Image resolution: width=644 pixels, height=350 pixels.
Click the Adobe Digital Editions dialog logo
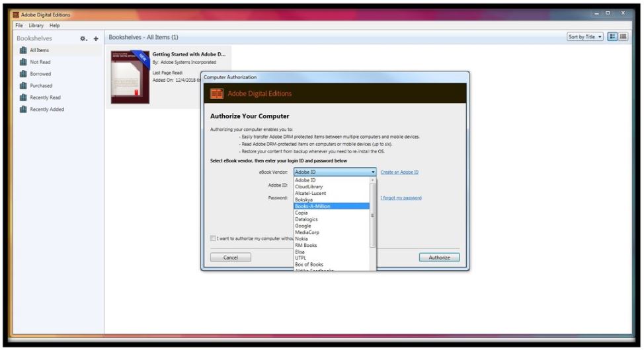[216, 94]
